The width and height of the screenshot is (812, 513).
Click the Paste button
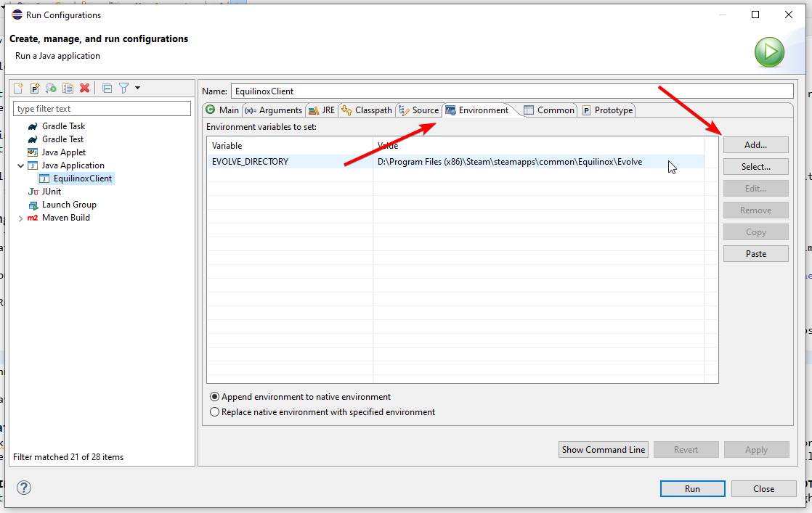pos(755,254)
